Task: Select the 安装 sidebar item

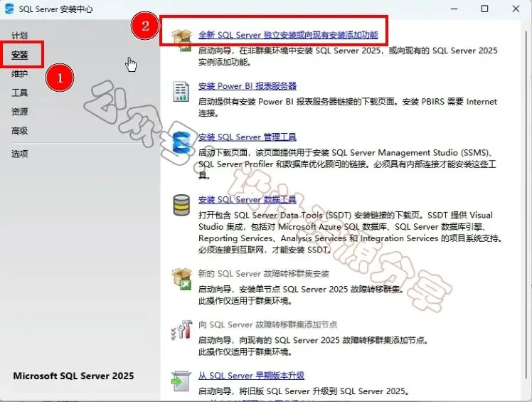Action: [20, 55]
